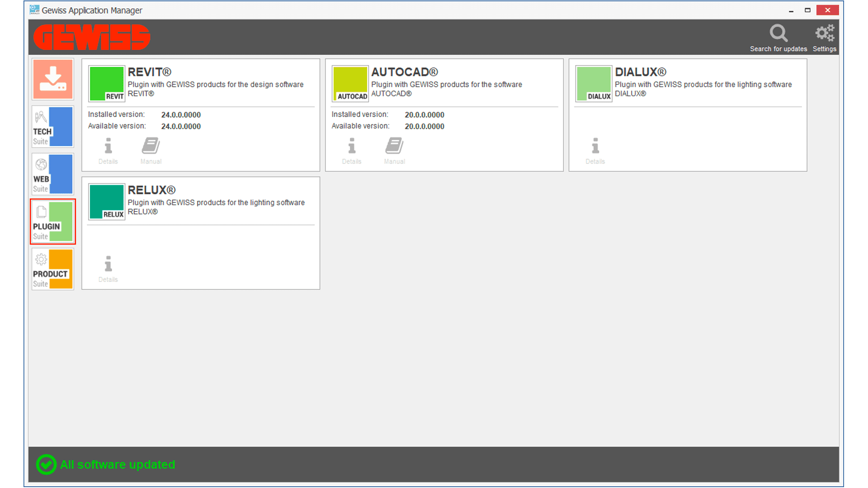Click the green REVIT plugin tile icon

[107, 84]
